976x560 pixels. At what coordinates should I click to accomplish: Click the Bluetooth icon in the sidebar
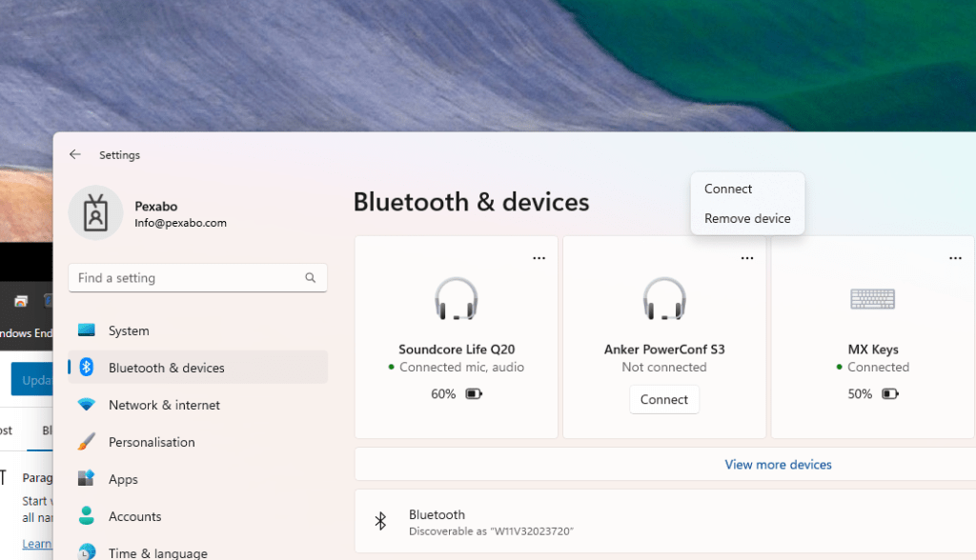[x=87, y=367]
